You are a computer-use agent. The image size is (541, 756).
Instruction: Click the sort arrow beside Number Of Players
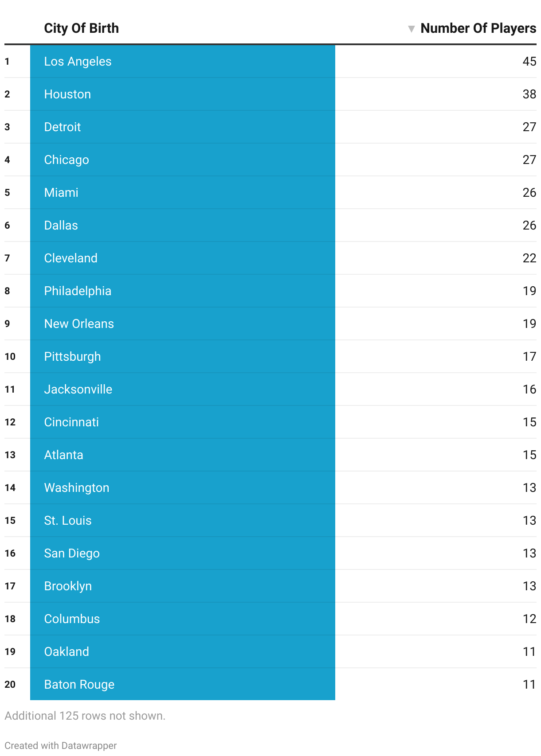[x=411, y=29]
